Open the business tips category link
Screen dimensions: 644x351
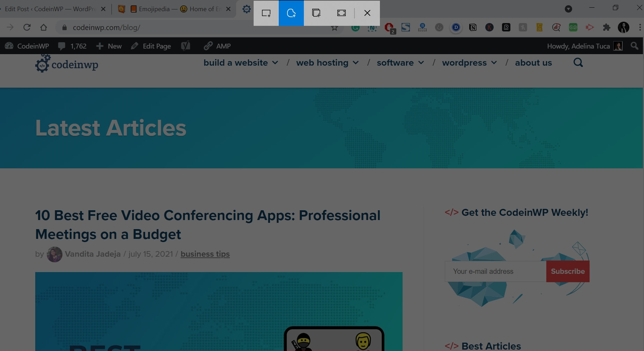pos(205,254)
